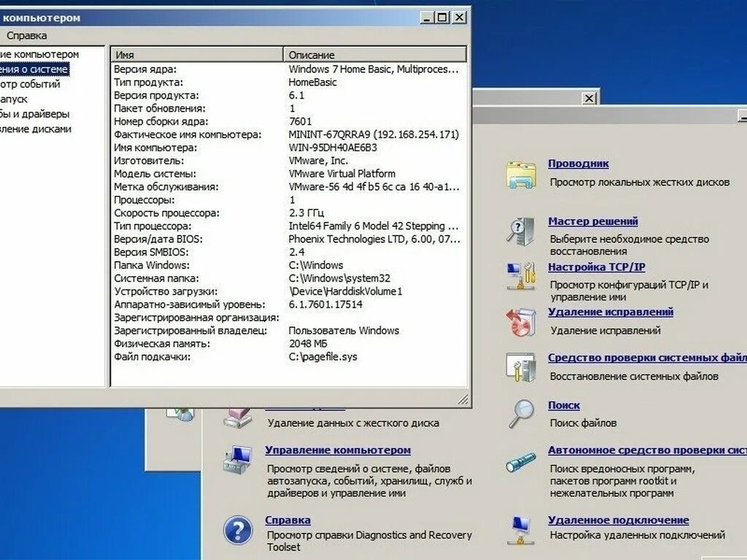Screen dimensions: 747x560
Task: Select the Номер сборки ядра row
Action: (289, 122)
